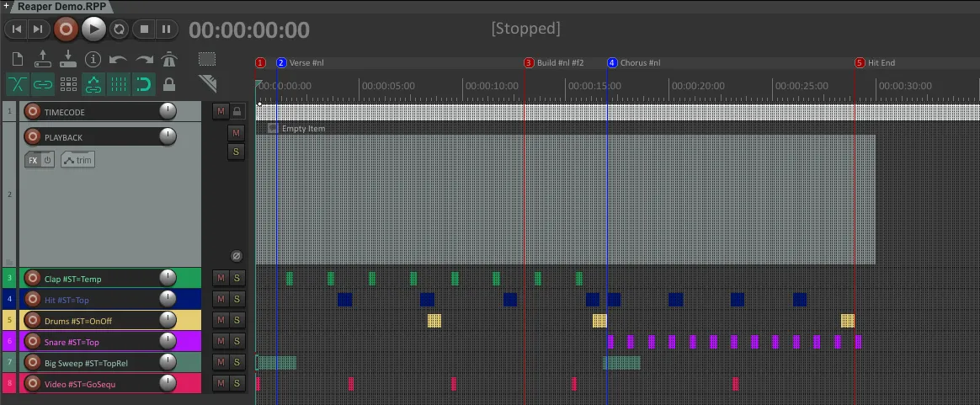This screenshot has width=980, height=405.
Task: Toggle the metronome icon
Action: [169, 59]
